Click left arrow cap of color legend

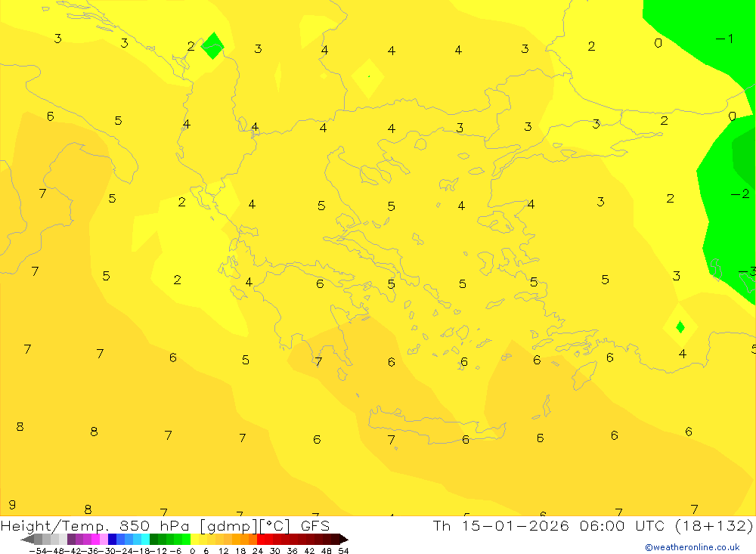tap(27, 540)
